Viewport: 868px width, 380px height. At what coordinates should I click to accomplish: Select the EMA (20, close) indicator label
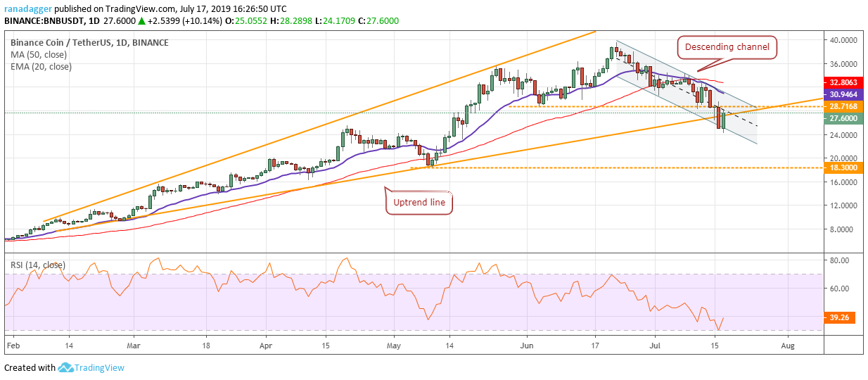(41, 67)
